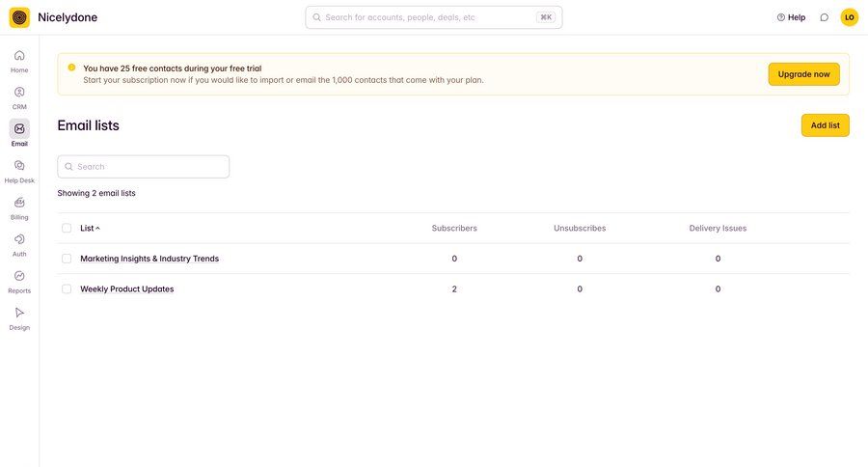Click the magnifier icon in list search
This screenshot has height=467, width=868.
tap(68, 167)
